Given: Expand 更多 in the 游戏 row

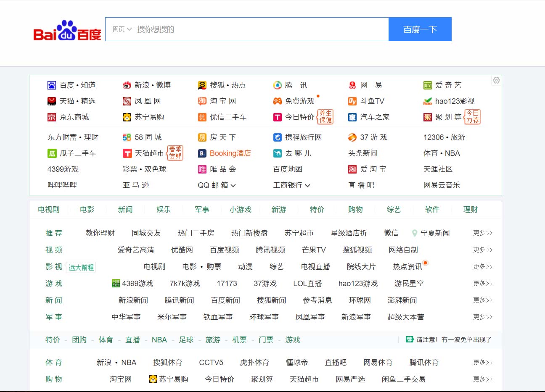Looking at the screenshot, I should [x=483, y=284].
